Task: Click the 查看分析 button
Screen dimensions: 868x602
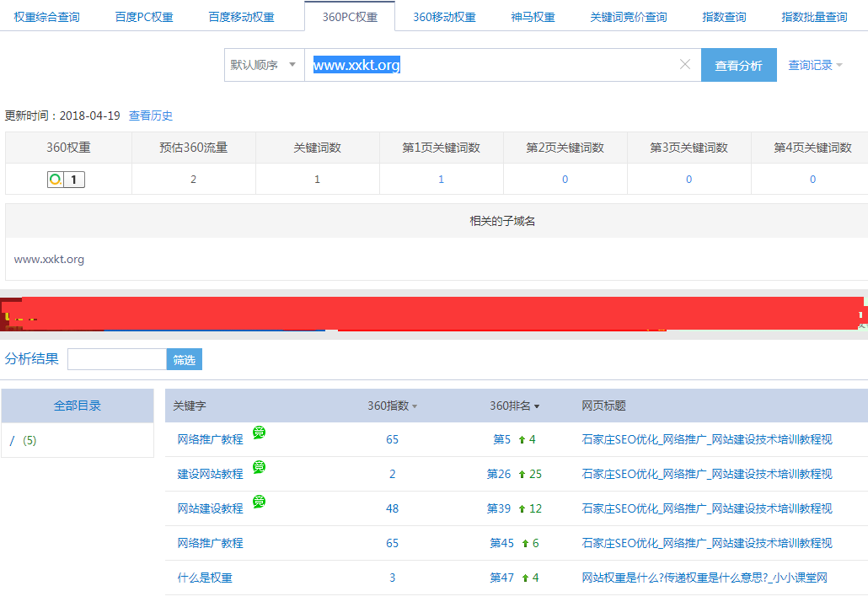Action: point(738,65)
